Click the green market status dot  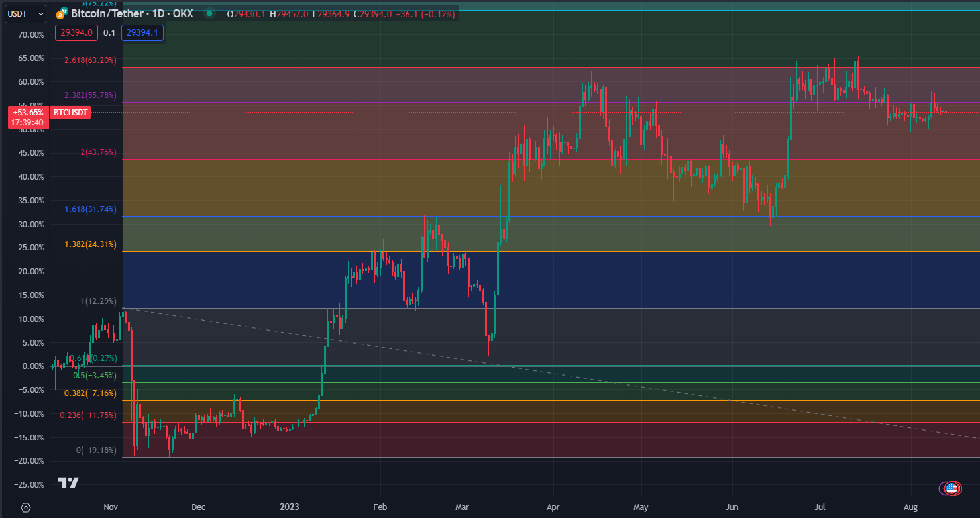coord(209,13)
